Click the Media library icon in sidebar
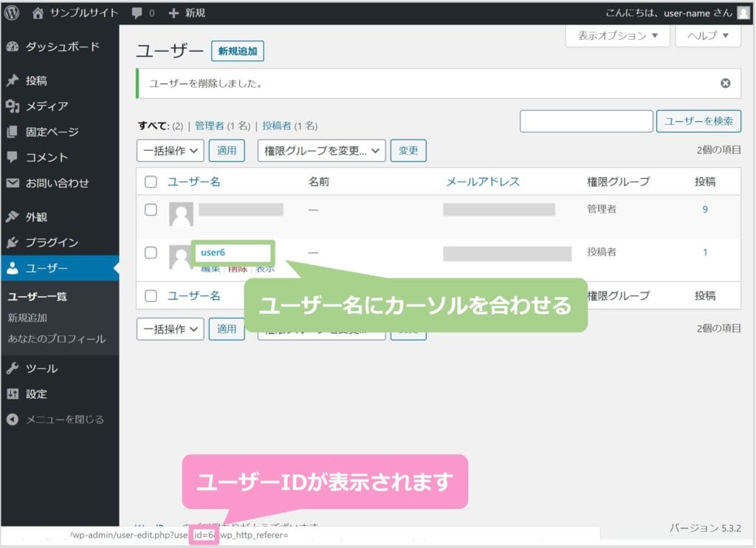 [x=13, y=106]
